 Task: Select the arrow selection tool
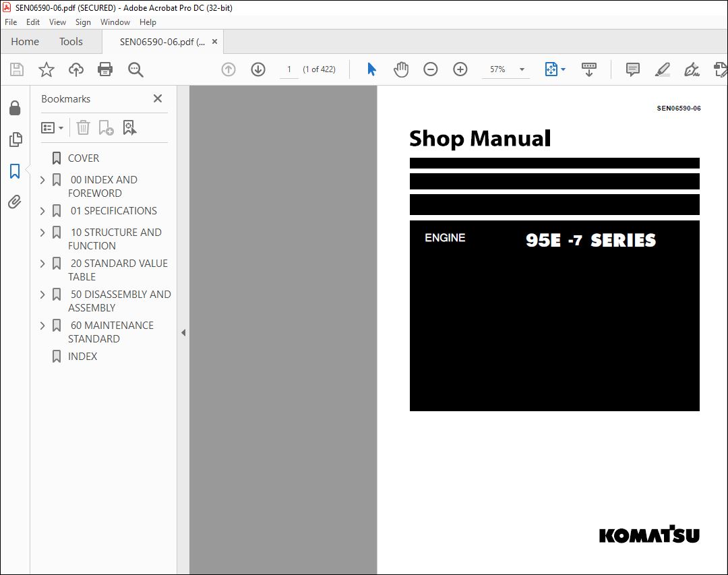click(x=371, y=69)
